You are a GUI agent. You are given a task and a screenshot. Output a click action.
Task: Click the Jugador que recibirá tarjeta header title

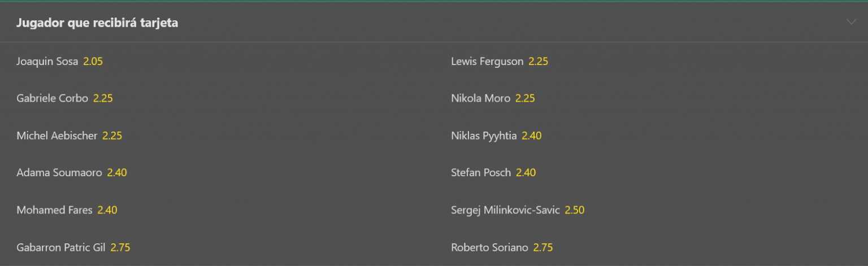[x=97, y=23]
